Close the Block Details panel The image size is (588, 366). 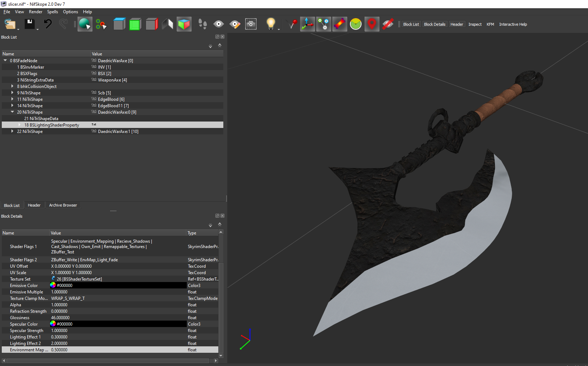(x=222, y=216)
